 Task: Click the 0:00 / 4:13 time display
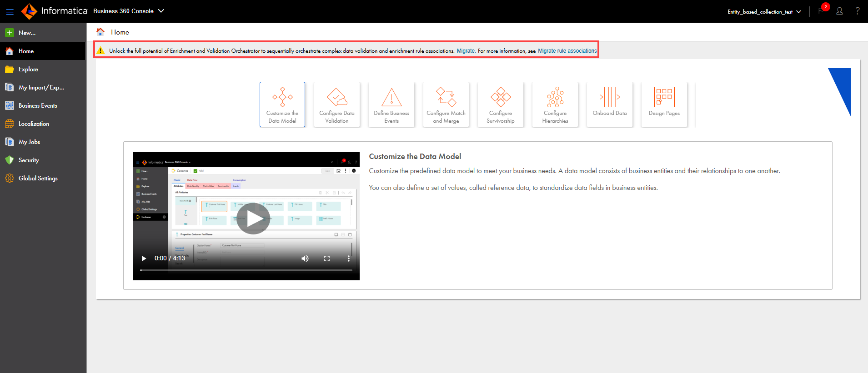170,258
